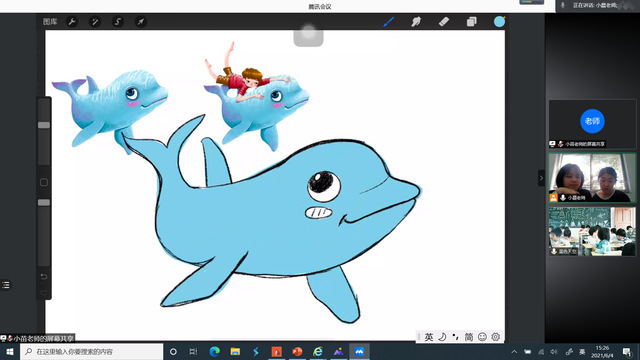Open the IME settings gear

[496, 337]
